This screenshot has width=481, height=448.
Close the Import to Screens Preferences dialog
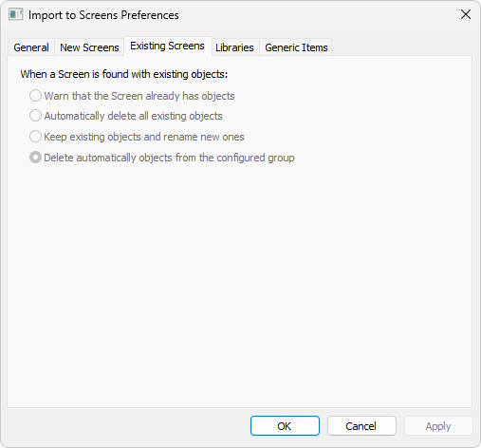[466, 14]
